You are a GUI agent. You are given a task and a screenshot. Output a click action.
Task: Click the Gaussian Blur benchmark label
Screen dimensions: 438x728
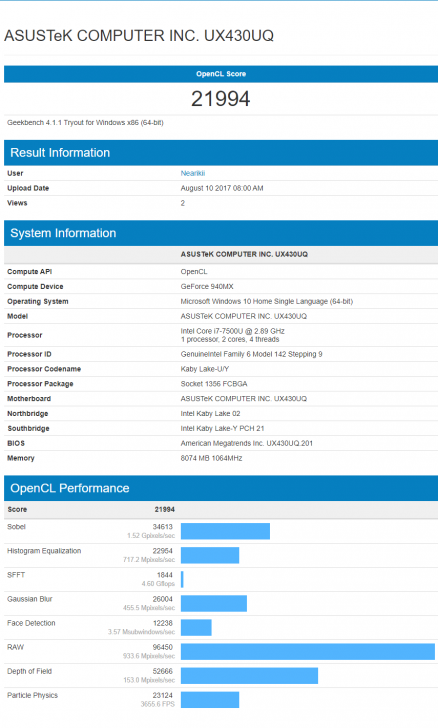pos(30,599)
